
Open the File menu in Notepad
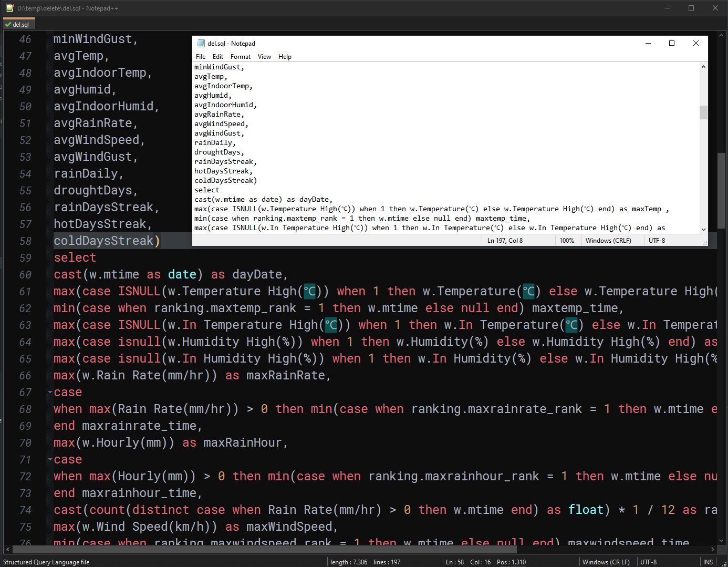pos(201,57)
